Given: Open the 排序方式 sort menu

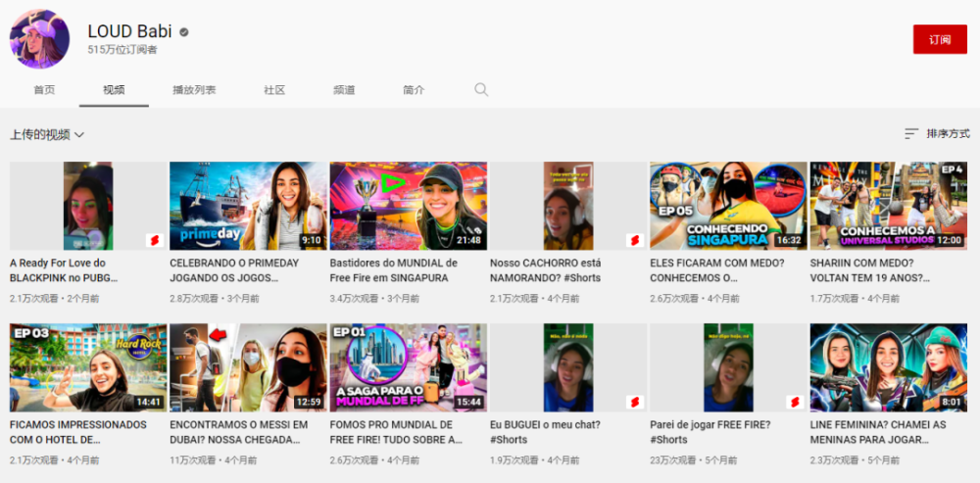Looking at the screenshot, I should [x=937, y=133].
